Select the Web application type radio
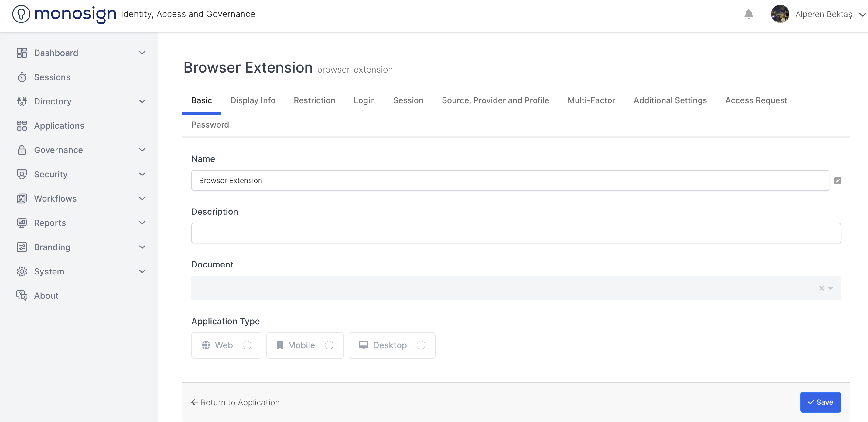Viewport: 868px width, 422px height. tap(247, 345)
